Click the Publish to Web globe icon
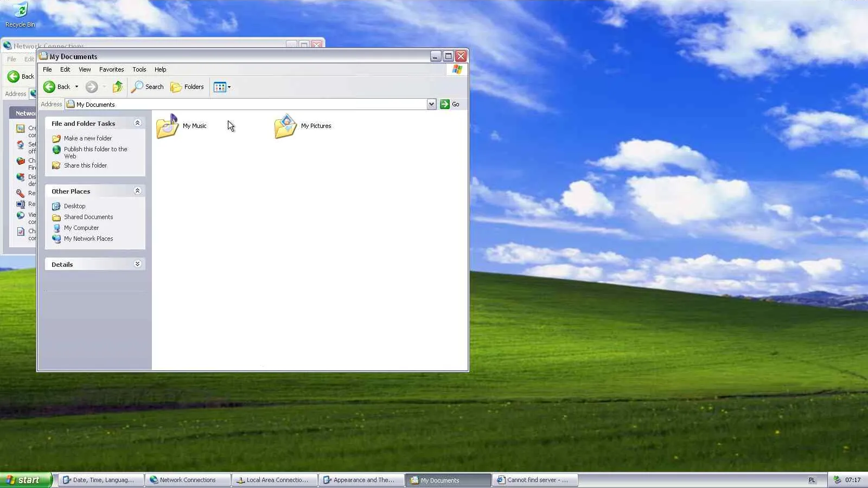The height and width of the screenshot is (488, 868). [56, 149]
